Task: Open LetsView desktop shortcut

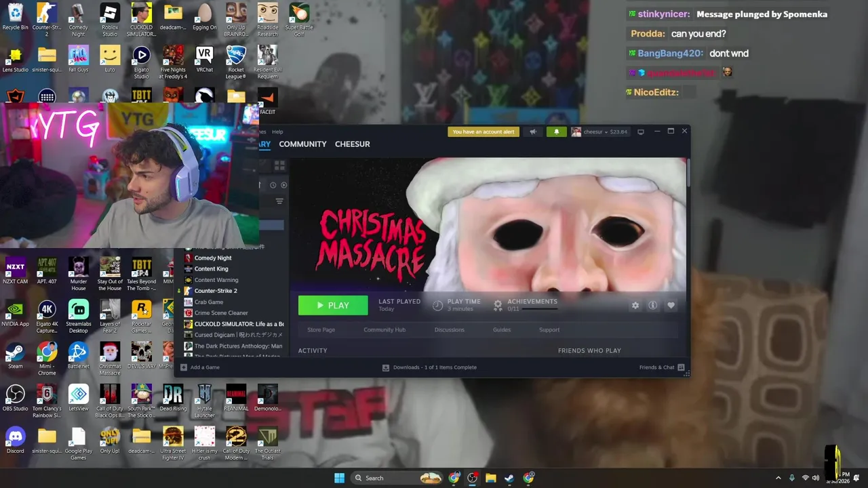Action: (78, 398)
